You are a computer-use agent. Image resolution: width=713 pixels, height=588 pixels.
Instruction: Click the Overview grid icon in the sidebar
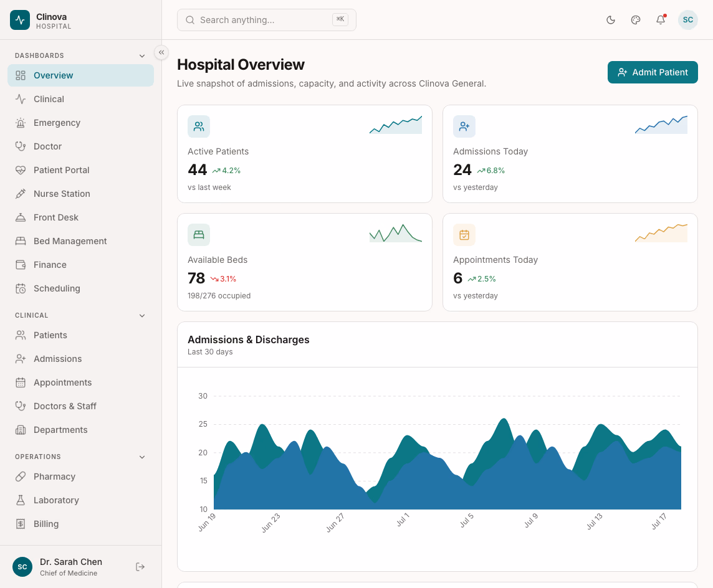click(x=21, y=75)
